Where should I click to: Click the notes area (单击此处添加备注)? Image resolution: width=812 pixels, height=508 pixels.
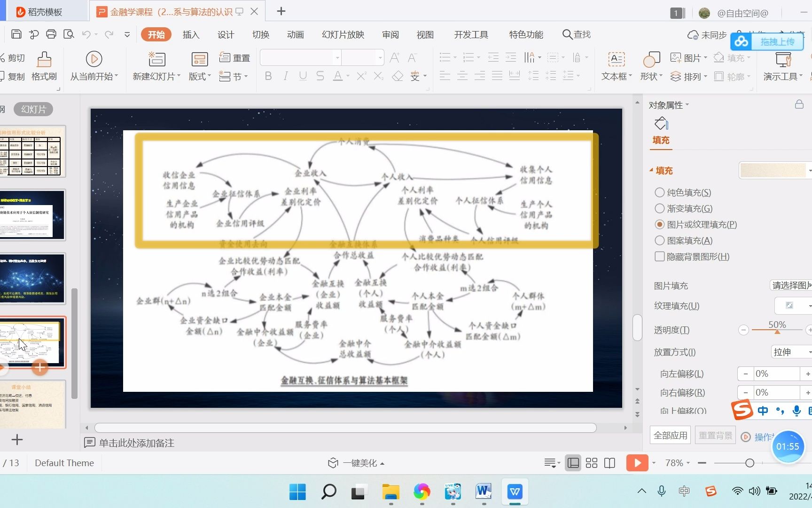pos(136,443)
